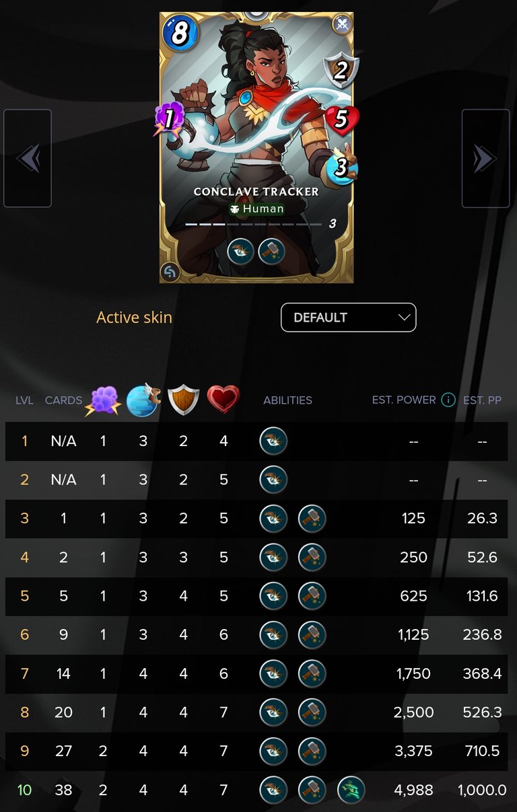Click the Abilities column header
This screenshot has width=517, height=812.
tap(287, 400)
